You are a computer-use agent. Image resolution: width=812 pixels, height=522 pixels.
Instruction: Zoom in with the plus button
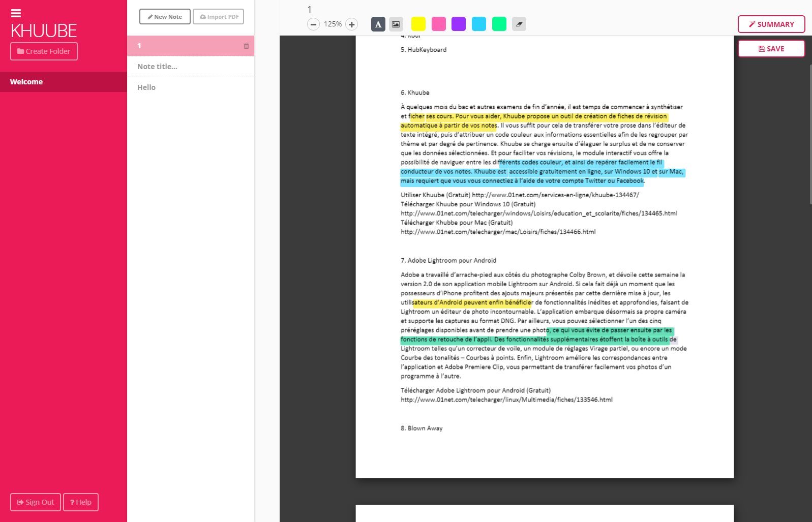point(351,24)
